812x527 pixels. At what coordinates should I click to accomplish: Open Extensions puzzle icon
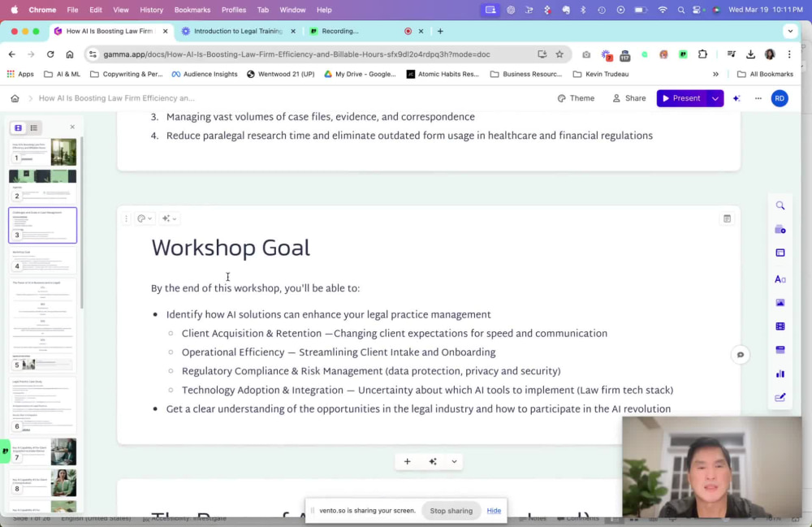click(x=702, y=54)
